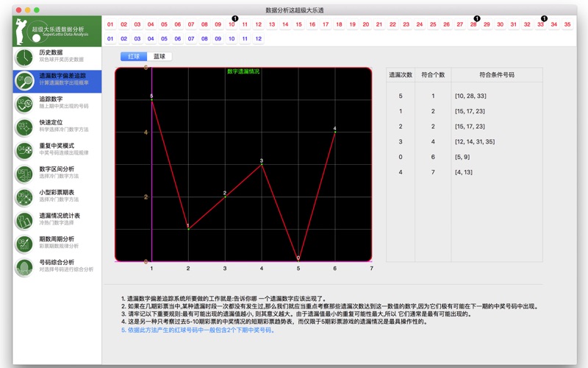
Task: Select red ball number 01
Action: (x=110, y=24)
